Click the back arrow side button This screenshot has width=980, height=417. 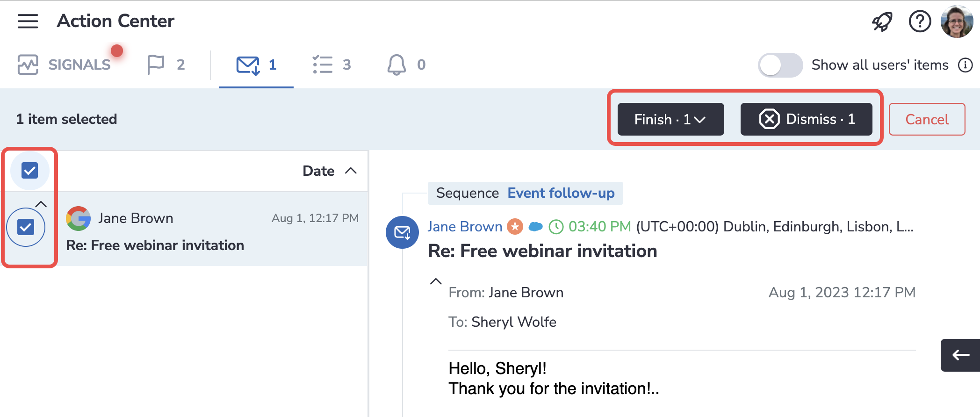click(960, 355)
